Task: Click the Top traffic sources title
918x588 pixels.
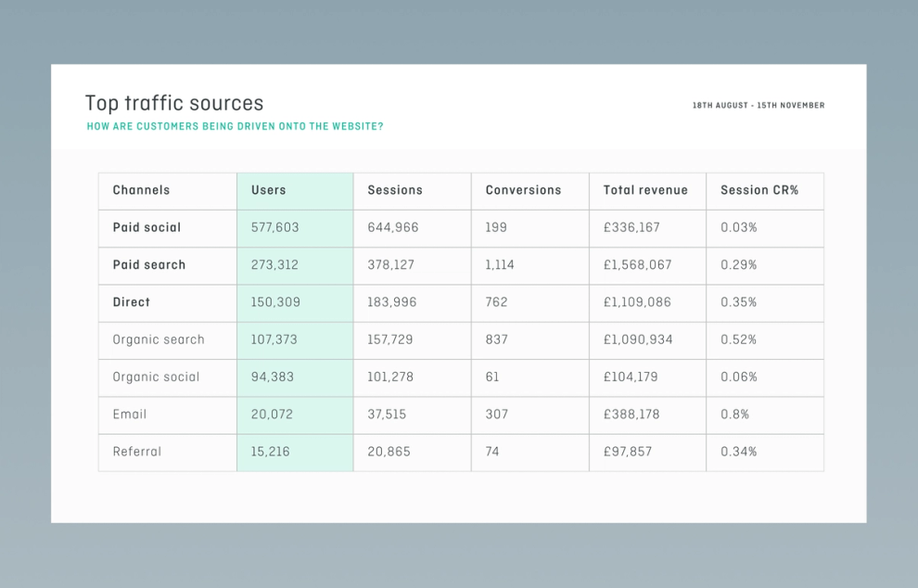Action: 174,103
